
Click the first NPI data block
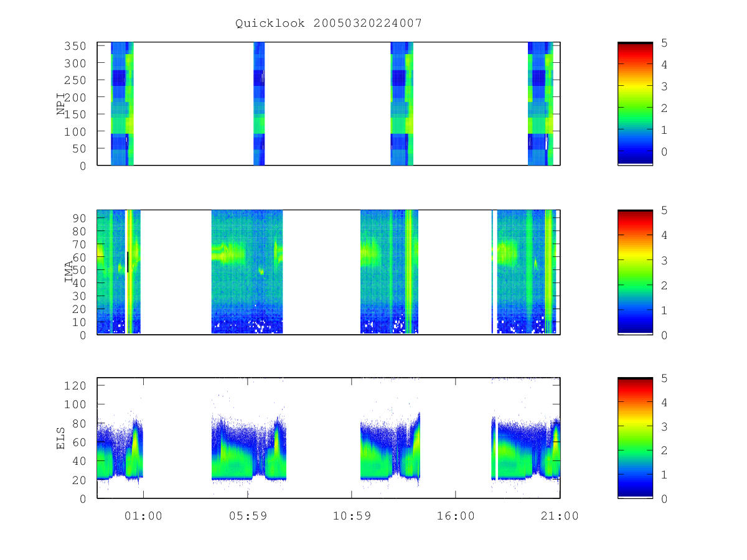tap(122, 103)
